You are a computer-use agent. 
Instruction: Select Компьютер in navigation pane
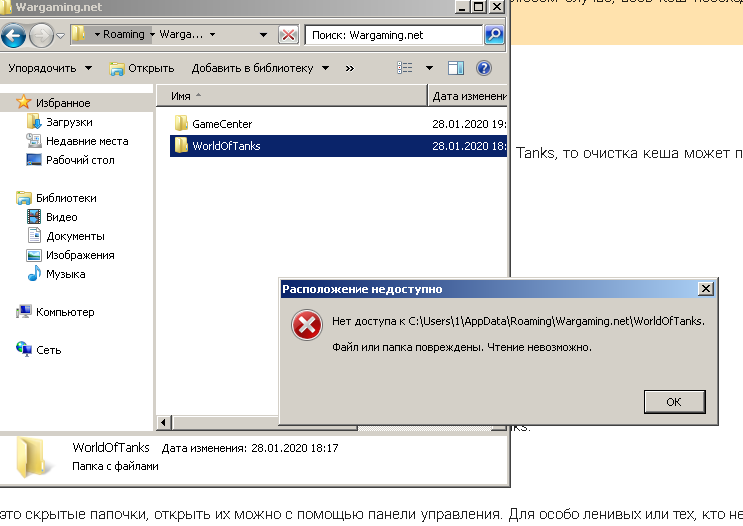point(65,312)
